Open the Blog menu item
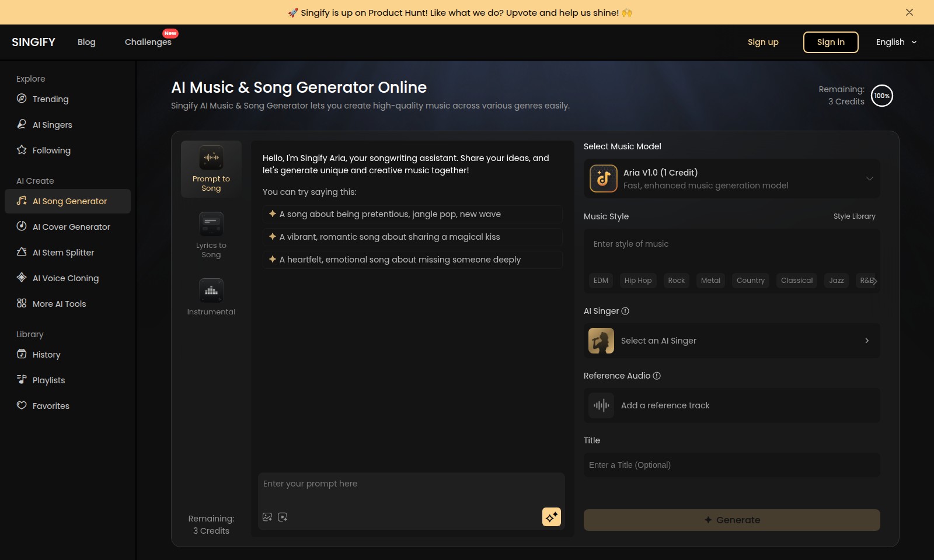This screenshot has height=560, width=934. [86, 42]
